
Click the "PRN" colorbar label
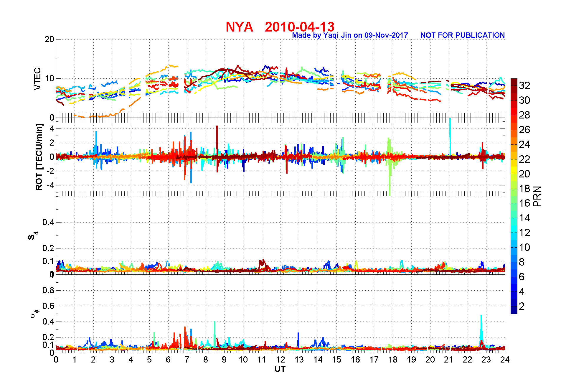pyautogui.click(x=537, y=196)
